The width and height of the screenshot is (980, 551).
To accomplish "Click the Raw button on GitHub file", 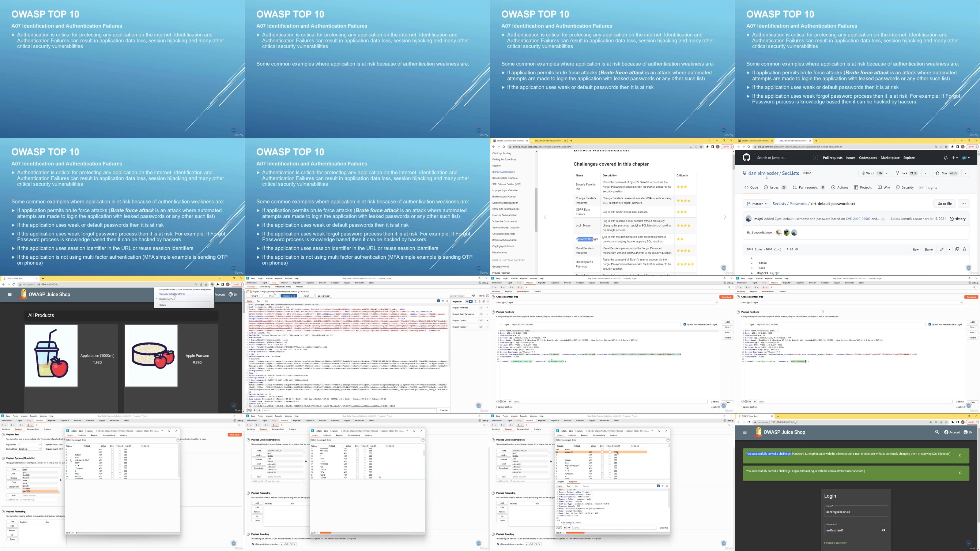I will 916,249.
